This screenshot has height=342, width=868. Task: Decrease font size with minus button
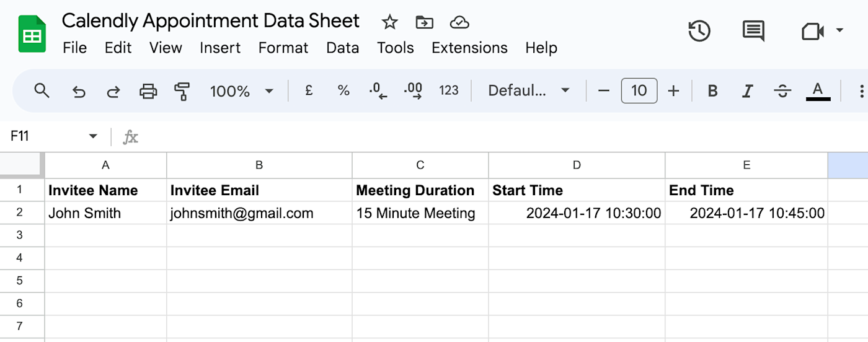click(x=604, y=91)
